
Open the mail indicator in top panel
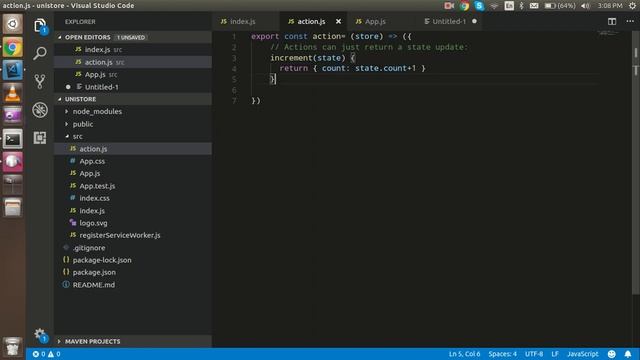[534, 6]
